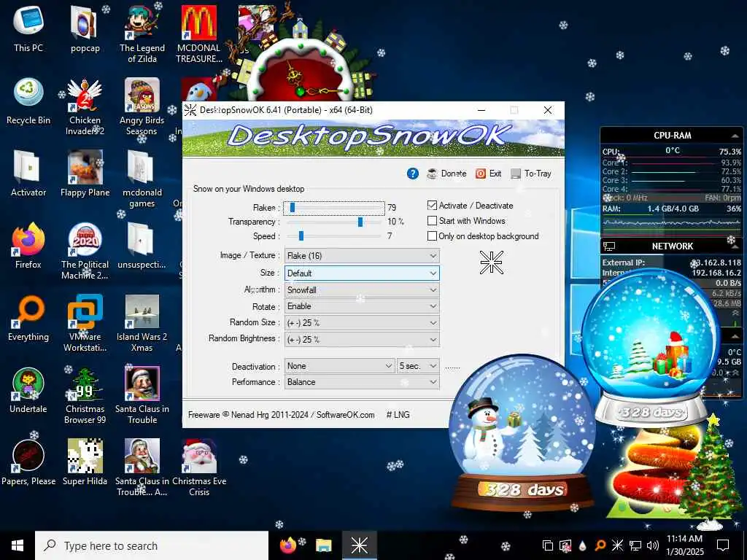Open the taskbar clock showing 11:14 AM

(x=684, y=545)
